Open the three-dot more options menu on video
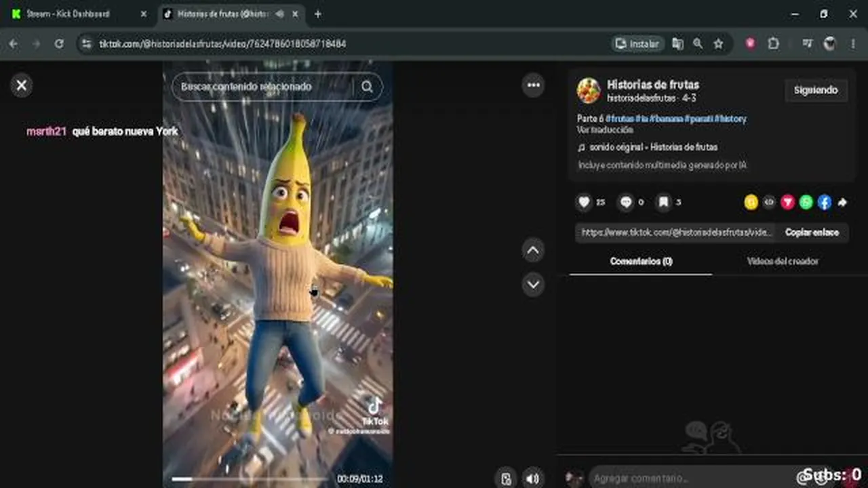This screenshot has width=868, height=488. [534, 85]
